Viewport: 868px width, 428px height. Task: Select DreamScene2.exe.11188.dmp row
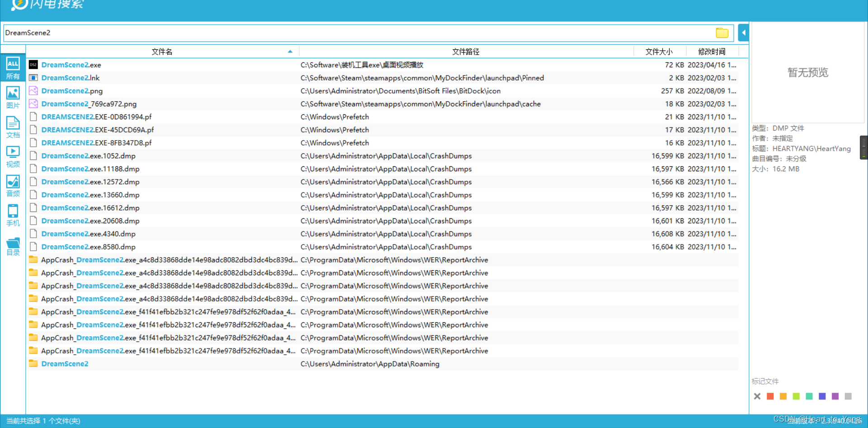382,169
